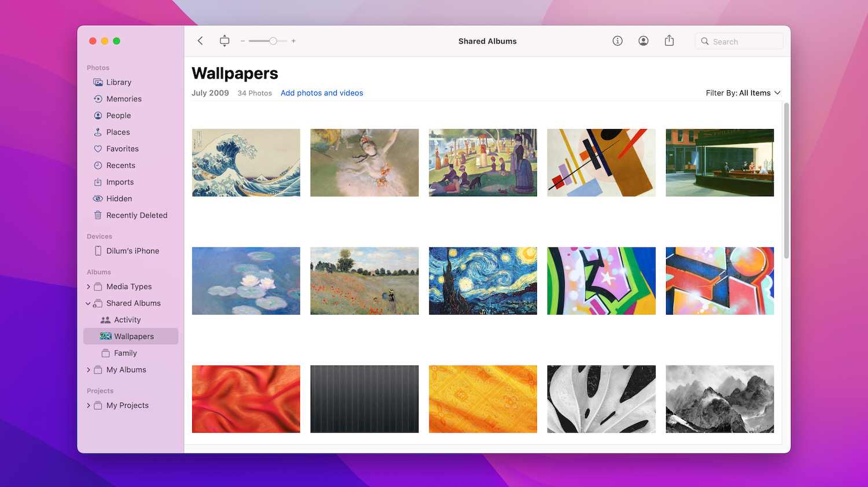Open the shared album People icon
Image resolution: width=868 pixels, height=487 pixels.
pyautogui.click(x=643, y=41)
